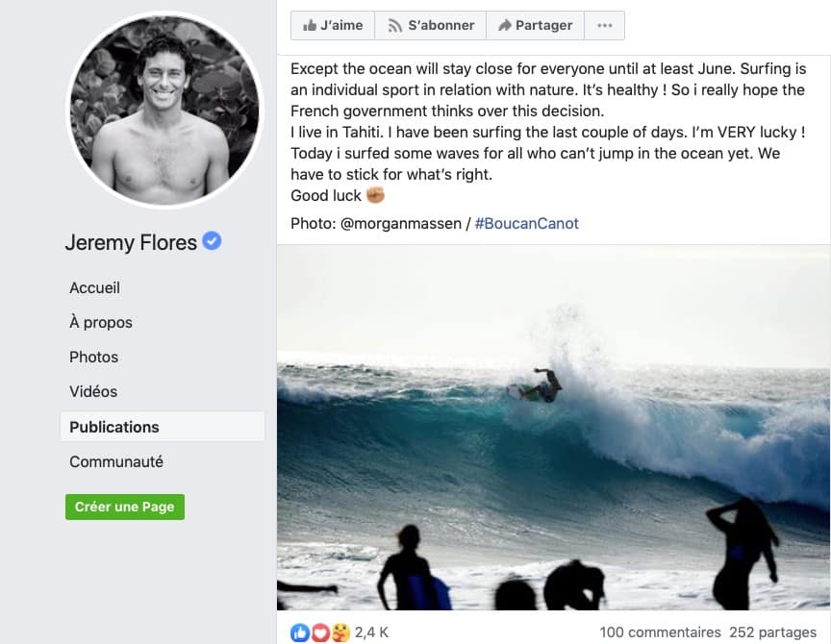831x644 pixels.
Task: Open the Vidéos tab
Action: tap(93, 391)
